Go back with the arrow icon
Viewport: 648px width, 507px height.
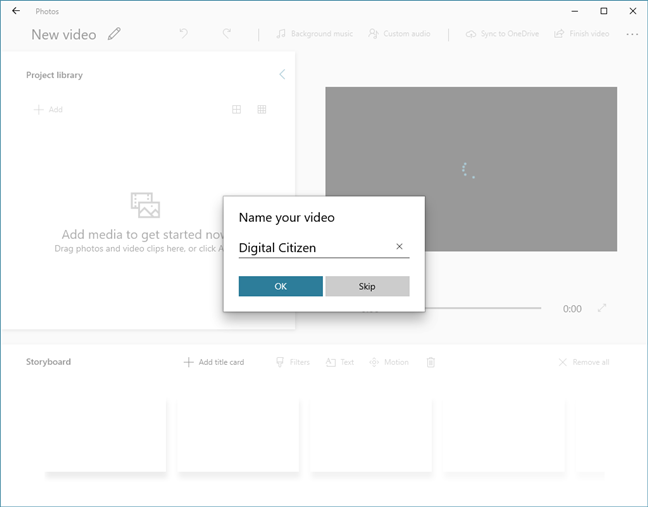[x=16, y=11]
